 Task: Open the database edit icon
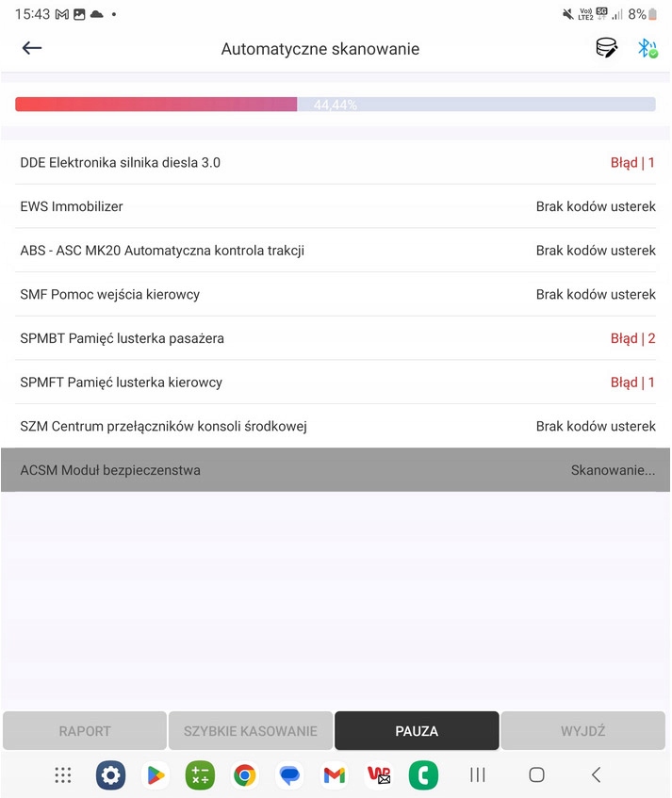tap(607, 48)
